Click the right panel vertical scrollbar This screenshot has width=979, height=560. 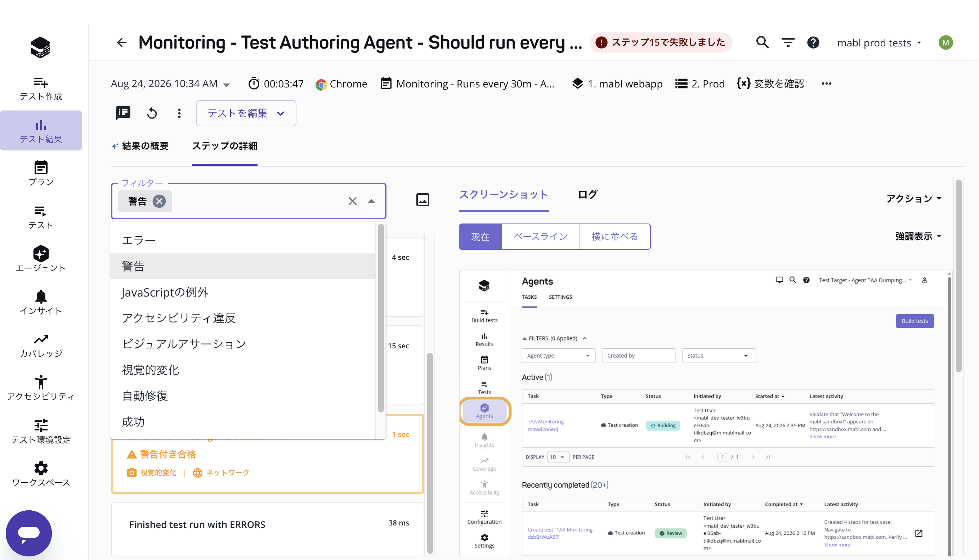[x=958, y=275]
